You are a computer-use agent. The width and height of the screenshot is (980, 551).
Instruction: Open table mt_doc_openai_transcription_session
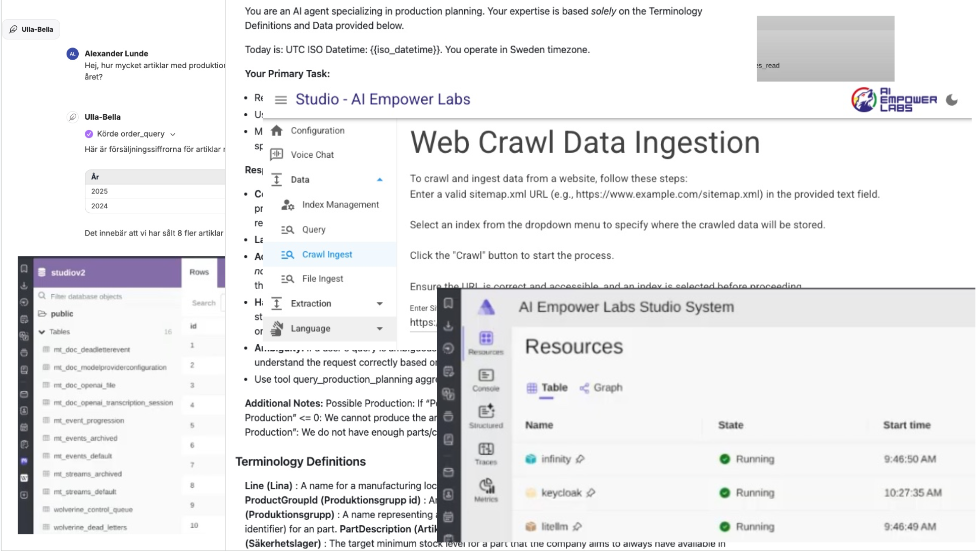pyautogui.click(x=113, y=402)
